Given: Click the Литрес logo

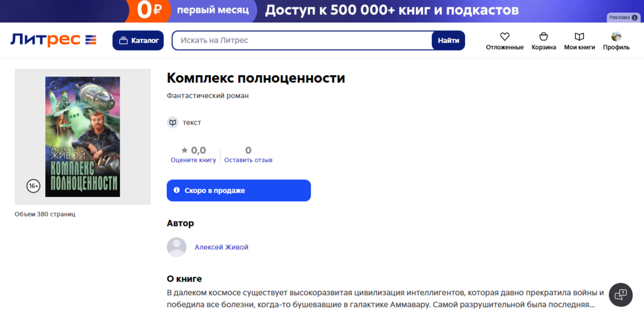Looking at the screenshot, I should point(53,40).
